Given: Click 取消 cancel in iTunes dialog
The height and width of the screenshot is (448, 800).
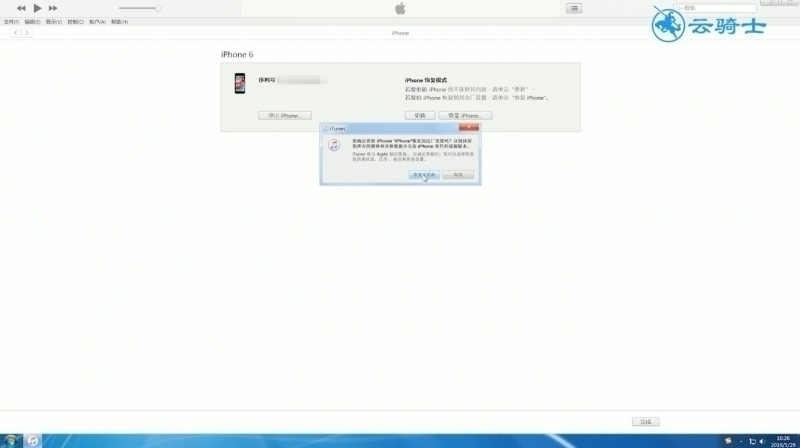Looking at the screenshot, I should pos(458,175).
